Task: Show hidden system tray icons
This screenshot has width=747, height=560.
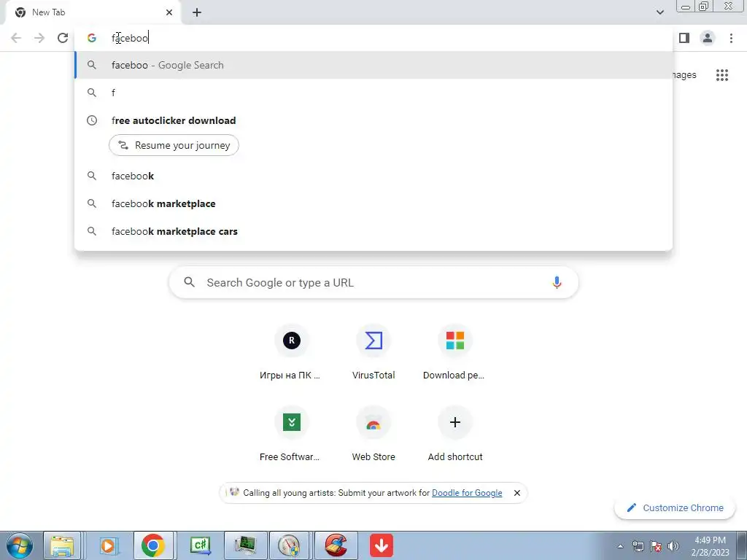Action: (x=620, y=546)
